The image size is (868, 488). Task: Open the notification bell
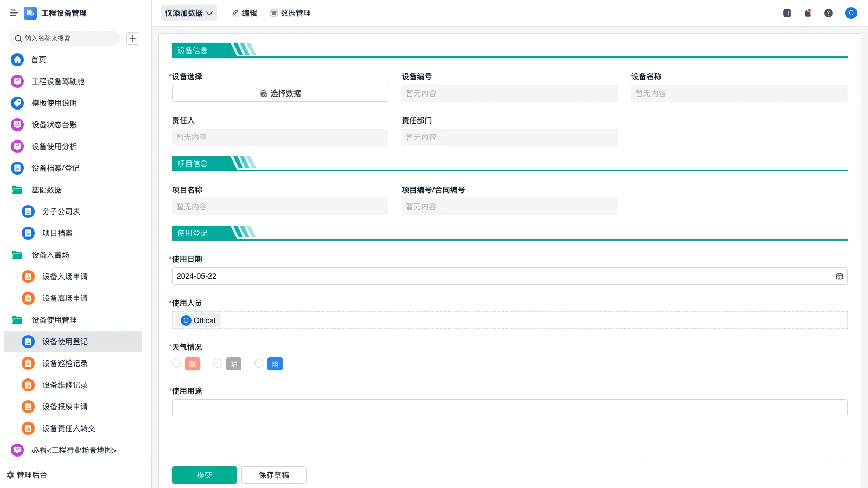pos(807,13)
